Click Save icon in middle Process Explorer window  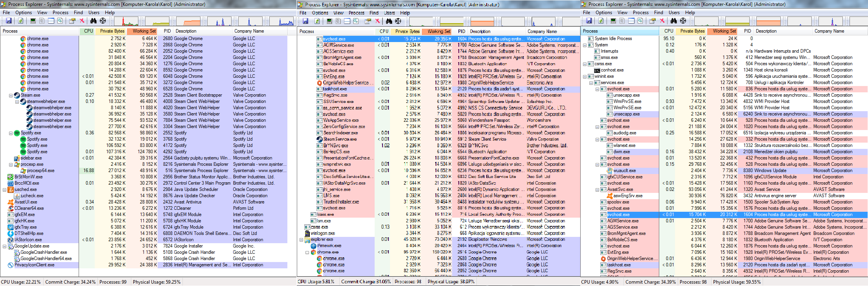(305, 21)
